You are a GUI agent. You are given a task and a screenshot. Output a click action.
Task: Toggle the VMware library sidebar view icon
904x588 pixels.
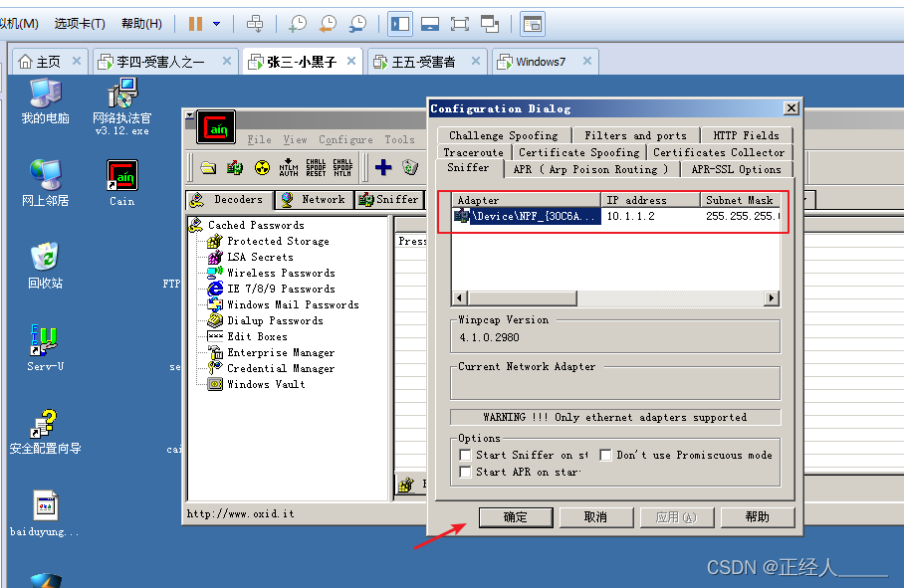(400, 24)
